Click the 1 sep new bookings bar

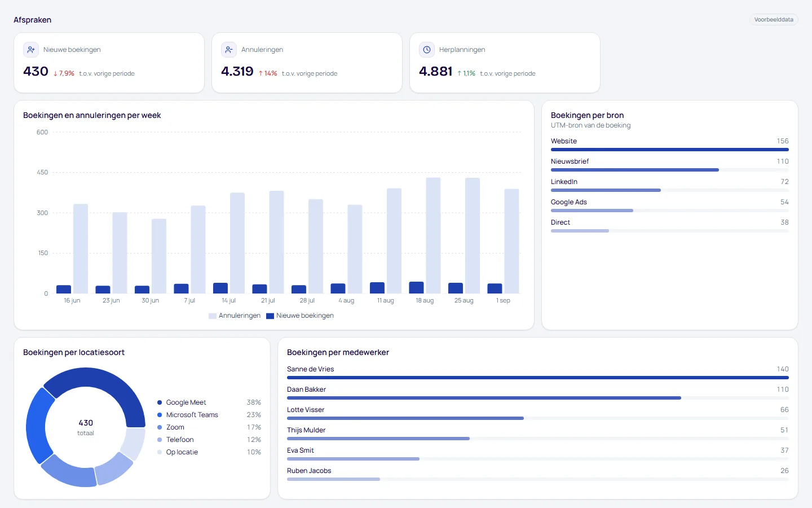pos(495,288)
